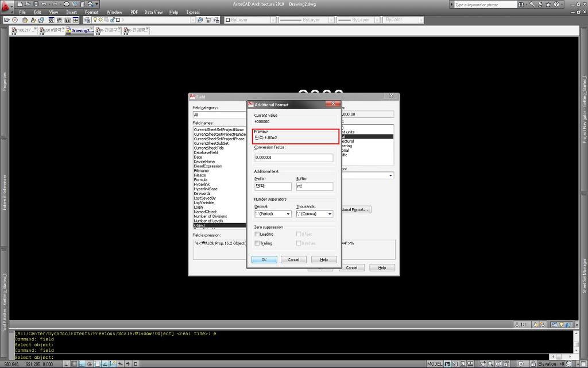Click the Save icon in quick access toolbar
Viewport: 588px width, 368px height.
[36, 4]
